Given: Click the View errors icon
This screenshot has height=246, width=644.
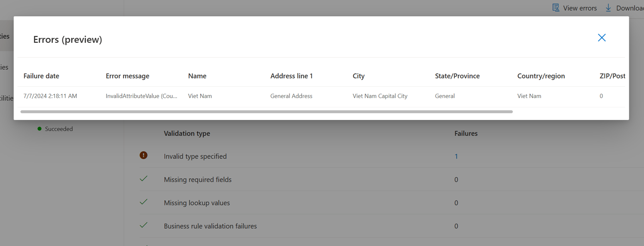Looking at the screenshot, I should coord(556,8).
